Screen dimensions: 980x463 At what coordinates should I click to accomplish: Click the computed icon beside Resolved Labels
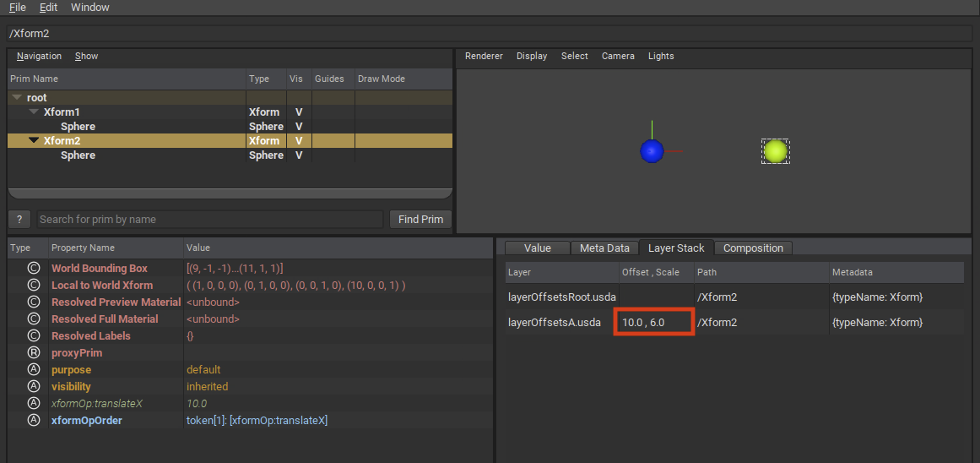[34, 335]
